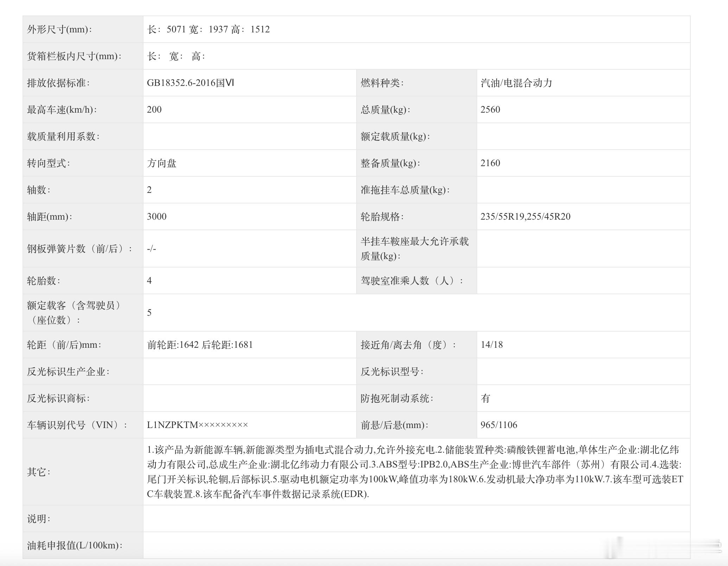
Task: Click the overhang value 965/1106
Action: tap(499, 425)
